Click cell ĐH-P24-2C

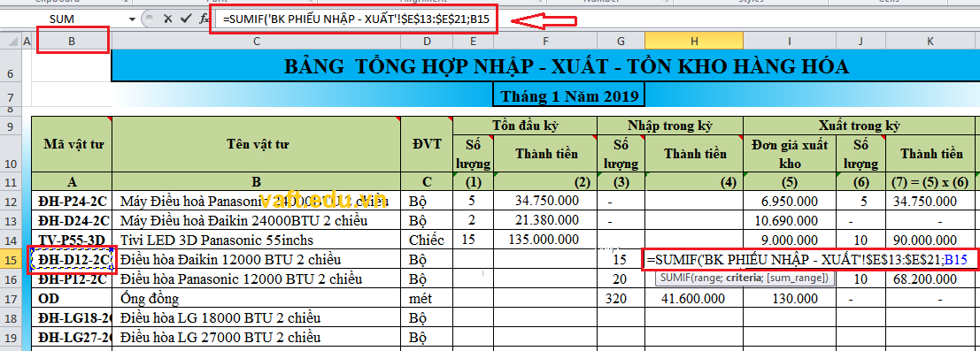72,202
